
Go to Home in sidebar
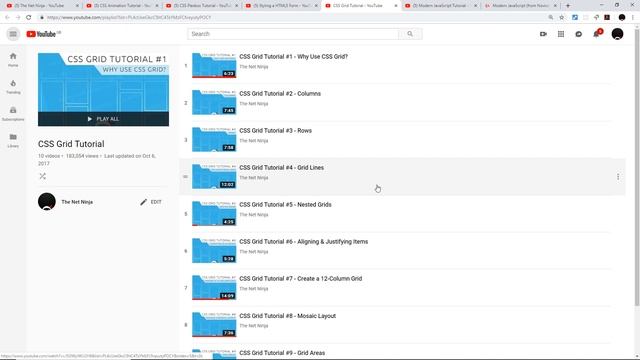pyautogui.click(x=13, y=60)
